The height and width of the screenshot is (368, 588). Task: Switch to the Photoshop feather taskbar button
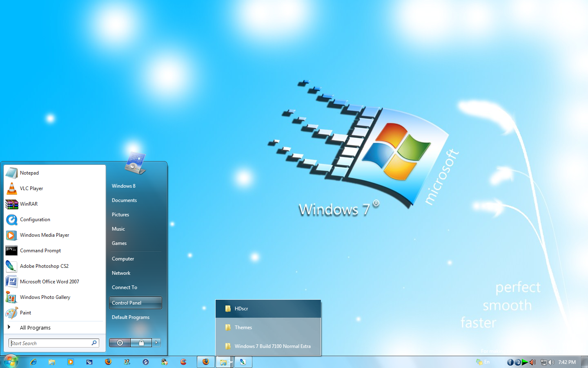pos(243,362)
